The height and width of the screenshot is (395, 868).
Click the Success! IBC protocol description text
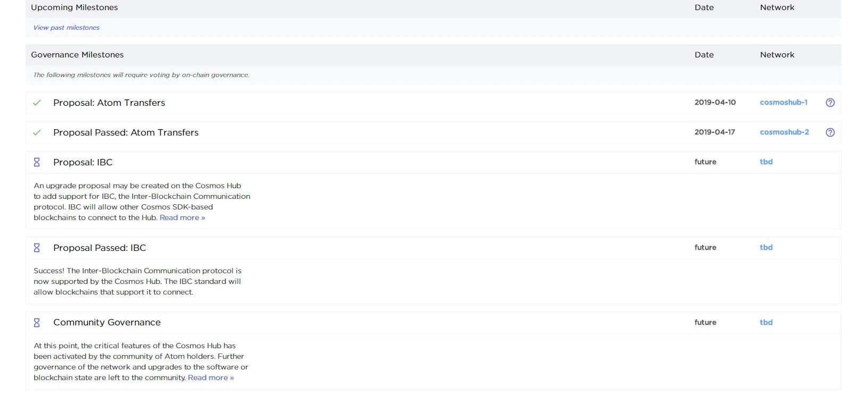click(138, 281)
